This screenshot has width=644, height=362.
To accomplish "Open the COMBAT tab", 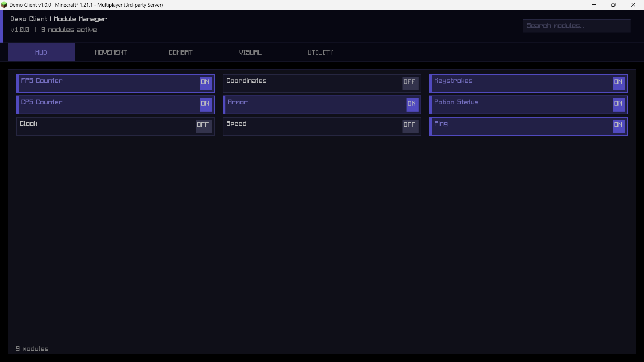I will (x=181, y=52).
